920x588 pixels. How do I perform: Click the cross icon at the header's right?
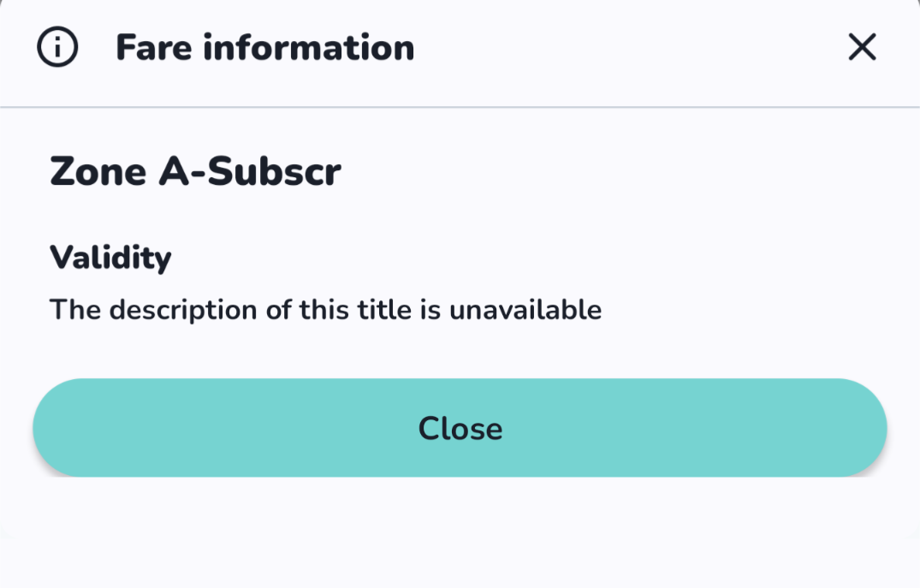pyautogui.click(x=862, y=47)
